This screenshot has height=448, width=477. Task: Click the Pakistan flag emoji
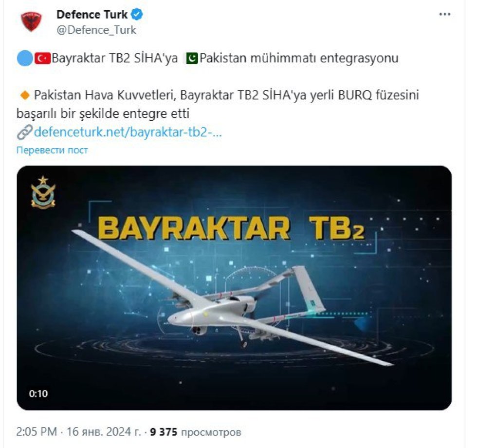pos(192,58)
